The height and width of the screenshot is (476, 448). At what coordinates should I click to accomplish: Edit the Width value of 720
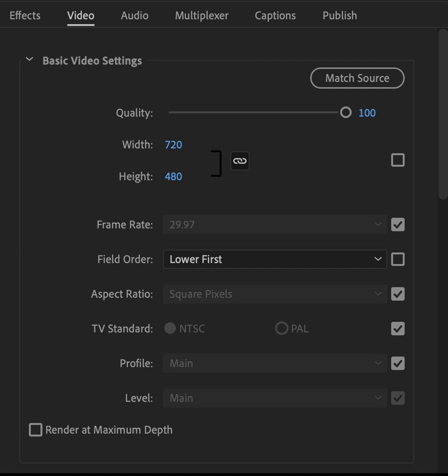[x=173, y=144]
